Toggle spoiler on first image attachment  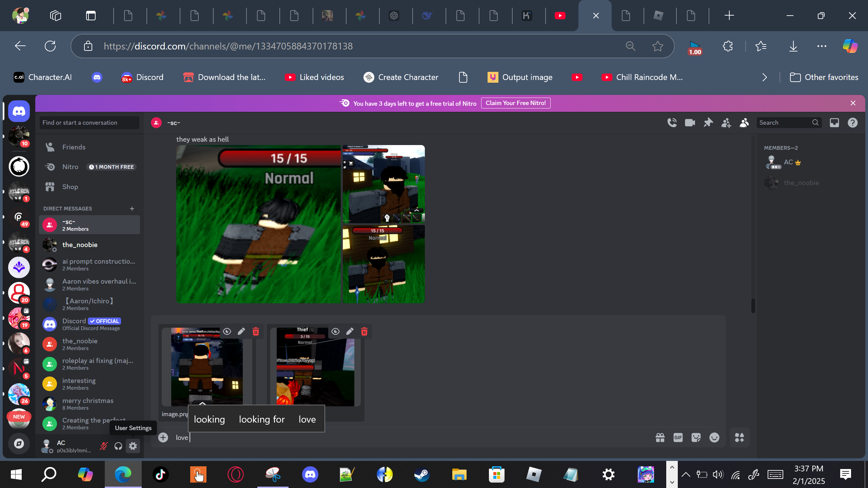227,331
